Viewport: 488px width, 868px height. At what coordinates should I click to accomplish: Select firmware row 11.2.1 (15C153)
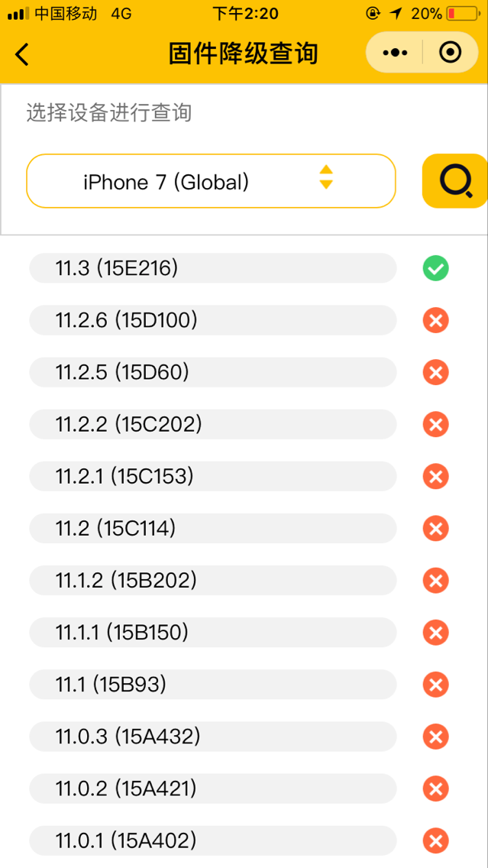213,476
